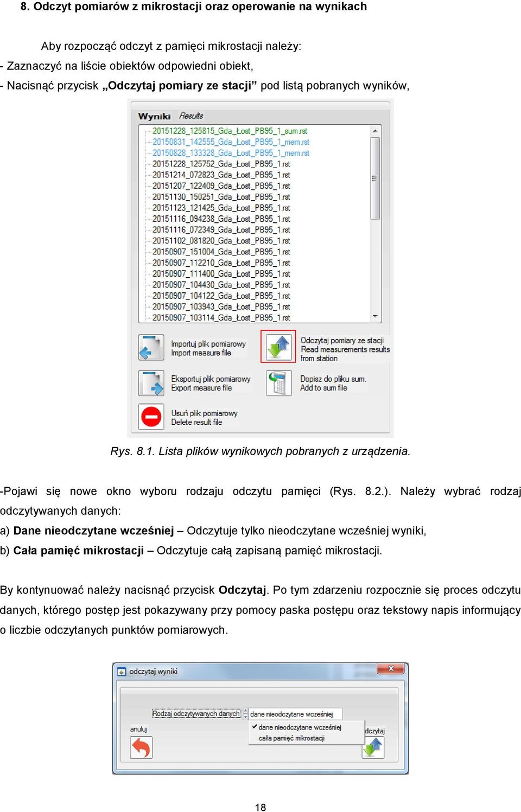Select 20151207_122409_Gda_Łost_PB95_1.rst
521x812 pixels.
pyautogui.click(x=221, y=186)
